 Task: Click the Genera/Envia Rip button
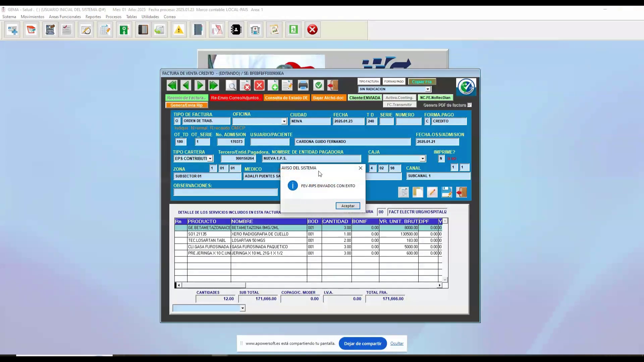[186, 105]
